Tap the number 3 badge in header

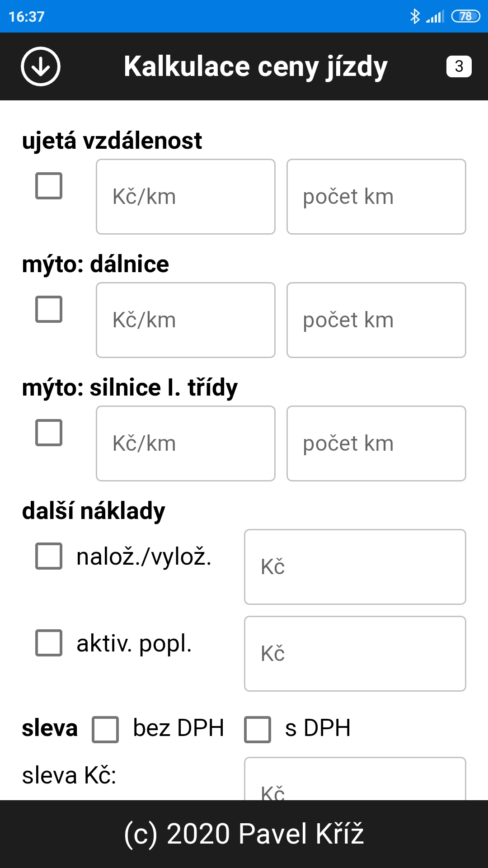tap(459, 66)
